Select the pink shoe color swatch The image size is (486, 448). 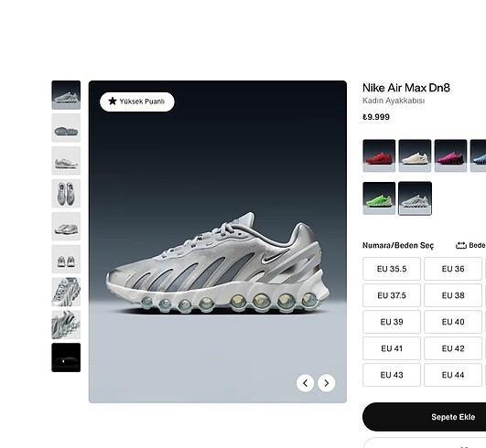coord(450,155)
